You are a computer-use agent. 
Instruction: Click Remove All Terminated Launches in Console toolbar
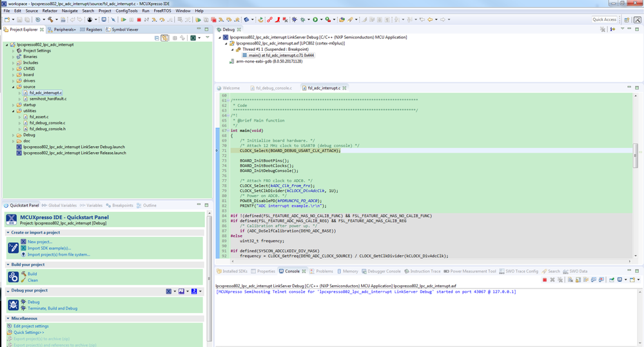point(560,280)
